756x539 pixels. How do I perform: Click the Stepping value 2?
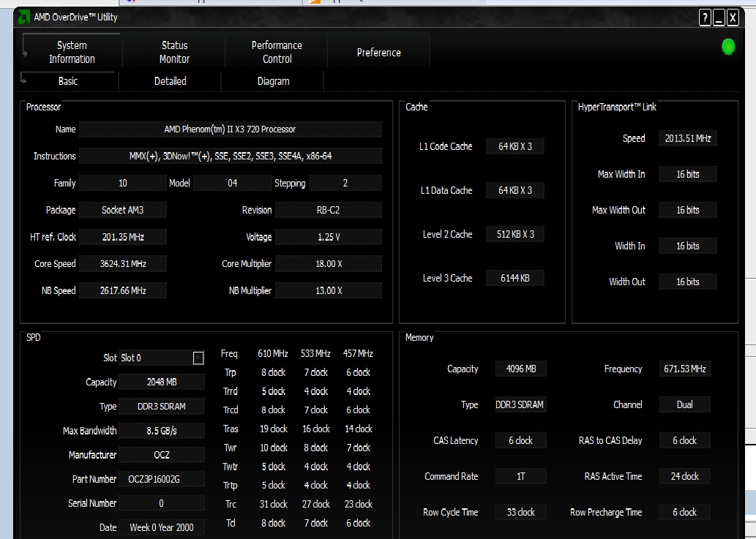345,183
